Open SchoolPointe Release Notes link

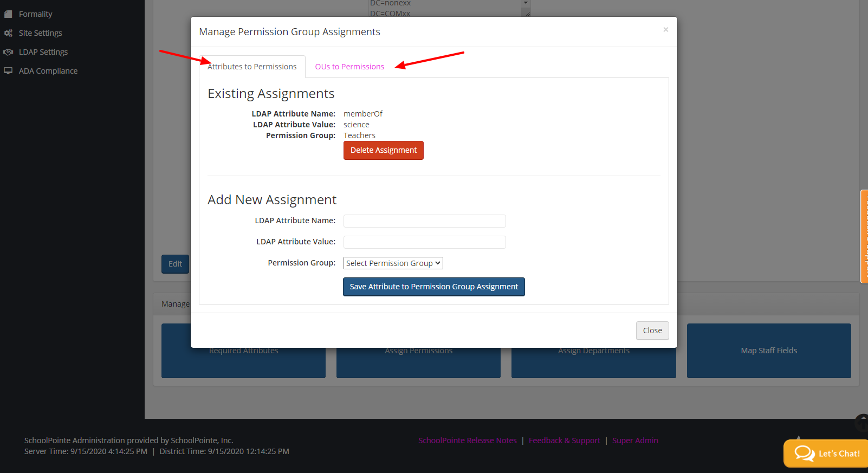pos(468,440)
